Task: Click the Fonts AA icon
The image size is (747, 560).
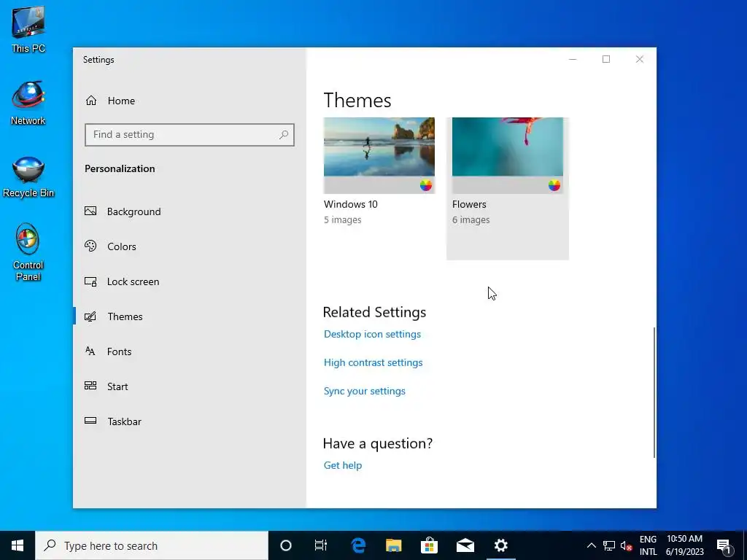Action: pyautogui.click(x=90, y=351)
